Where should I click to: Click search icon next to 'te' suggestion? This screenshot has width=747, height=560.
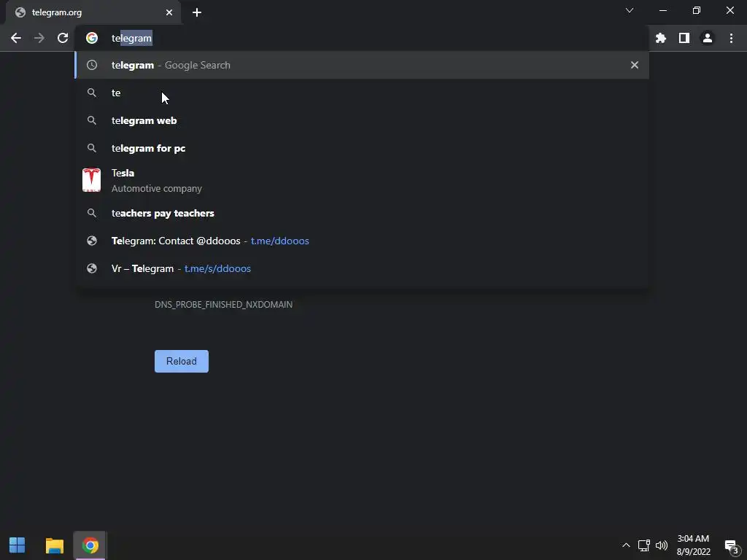tap(92, 93)
